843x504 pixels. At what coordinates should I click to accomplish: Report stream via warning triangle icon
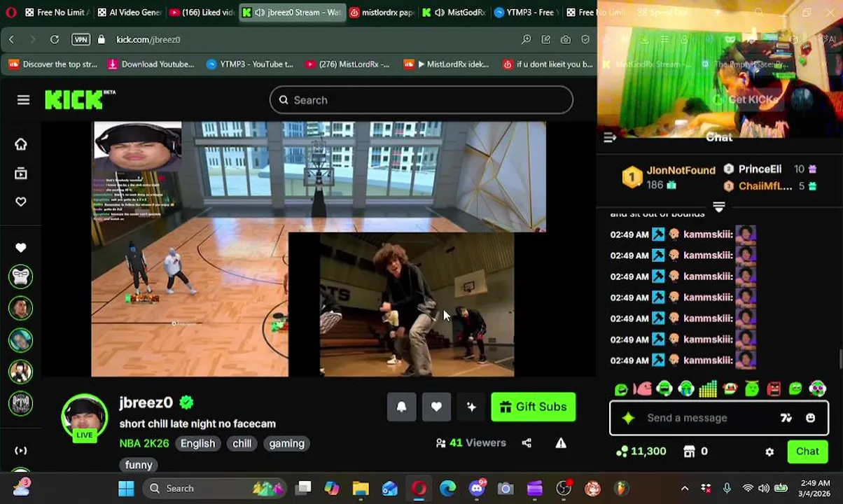[561, 443]
